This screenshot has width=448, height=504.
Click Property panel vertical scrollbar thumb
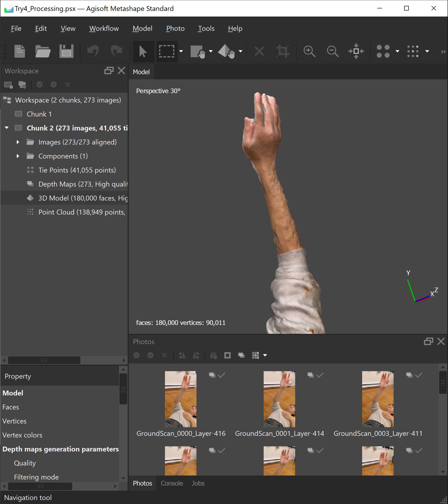[x=123, y=389]
